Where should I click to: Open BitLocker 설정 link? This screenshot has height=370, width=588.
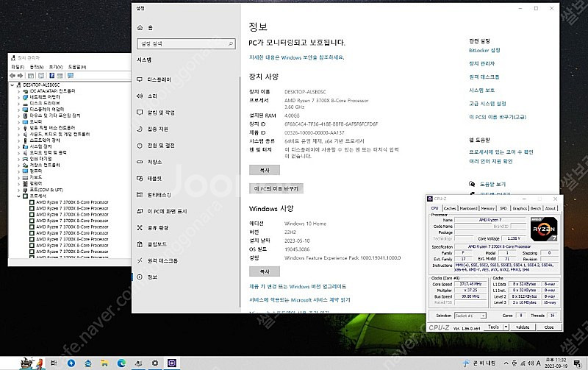click(x=484, y=50)
